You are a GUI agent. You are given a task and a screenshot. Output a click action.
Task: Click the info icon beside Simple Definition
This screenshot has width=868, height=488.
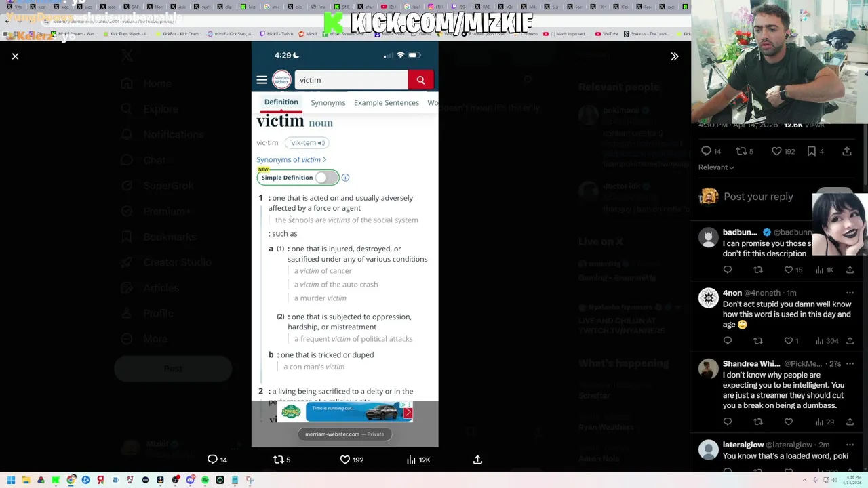(345, 178)
